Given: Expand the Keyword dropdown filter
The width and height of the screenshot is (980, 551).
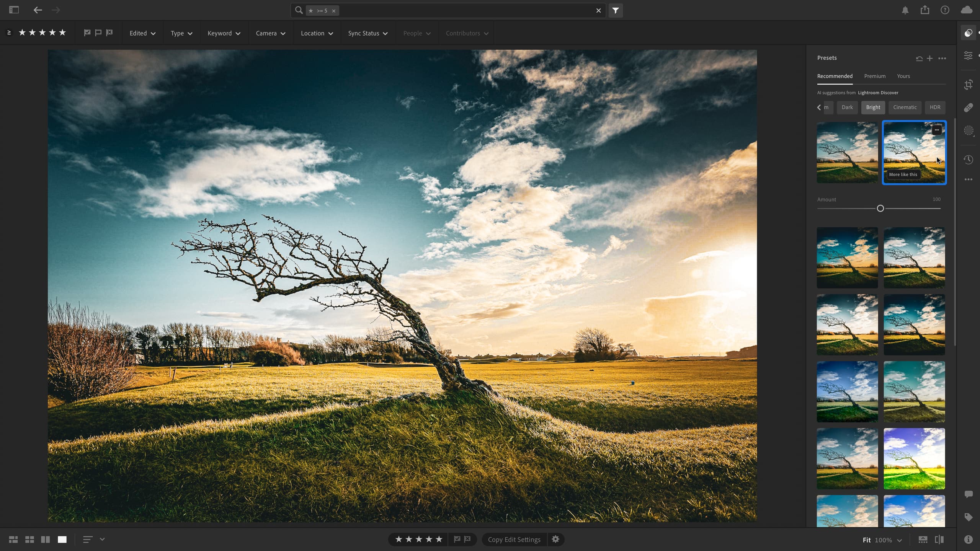Looking at the screenshot, I should pos(223,33).
